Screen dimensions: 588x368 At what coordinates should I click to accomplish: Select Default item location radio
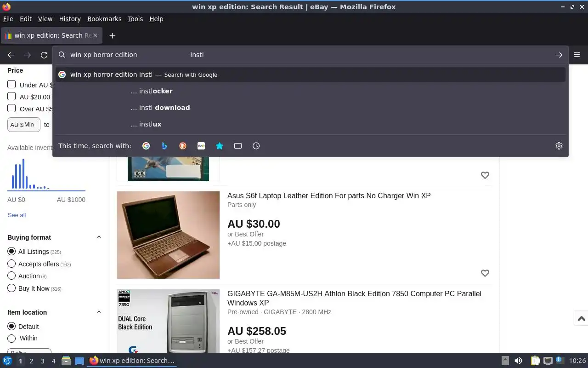tap(11, 326)
